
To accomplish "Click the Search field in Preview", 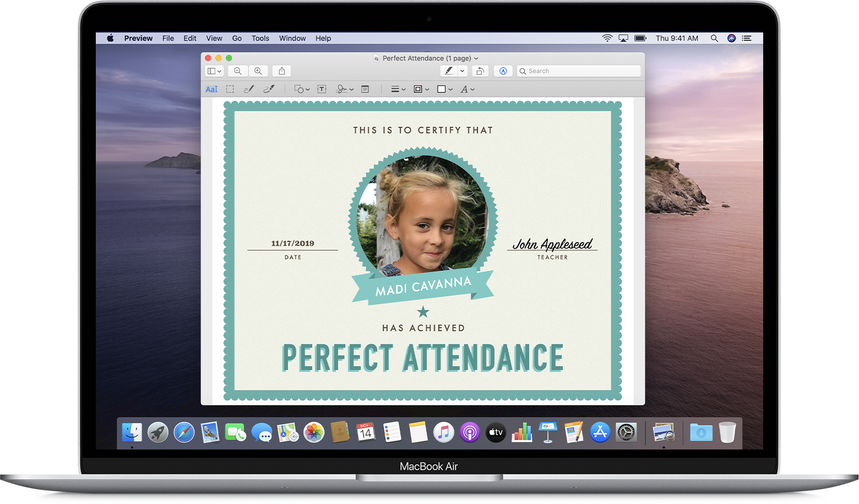I will coord(579,71).
